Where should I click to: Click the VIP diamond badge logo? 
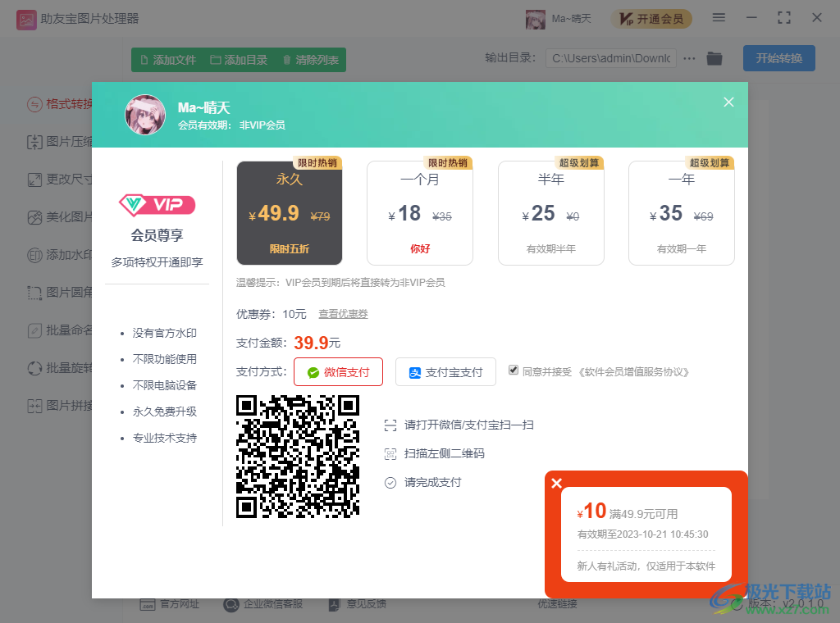click(157, 205)
